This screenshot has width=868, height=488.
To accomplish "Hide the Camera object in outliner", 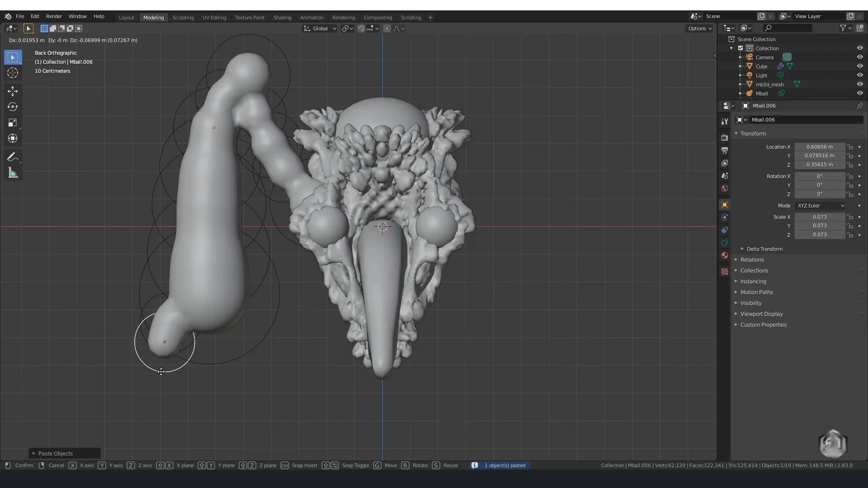I will click(860, 57).
